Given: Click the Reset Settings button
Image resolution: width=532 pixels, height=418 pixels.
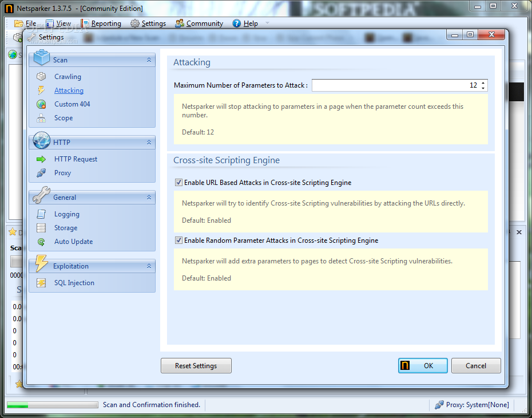Looking at the screenshot, I should 196,366.
